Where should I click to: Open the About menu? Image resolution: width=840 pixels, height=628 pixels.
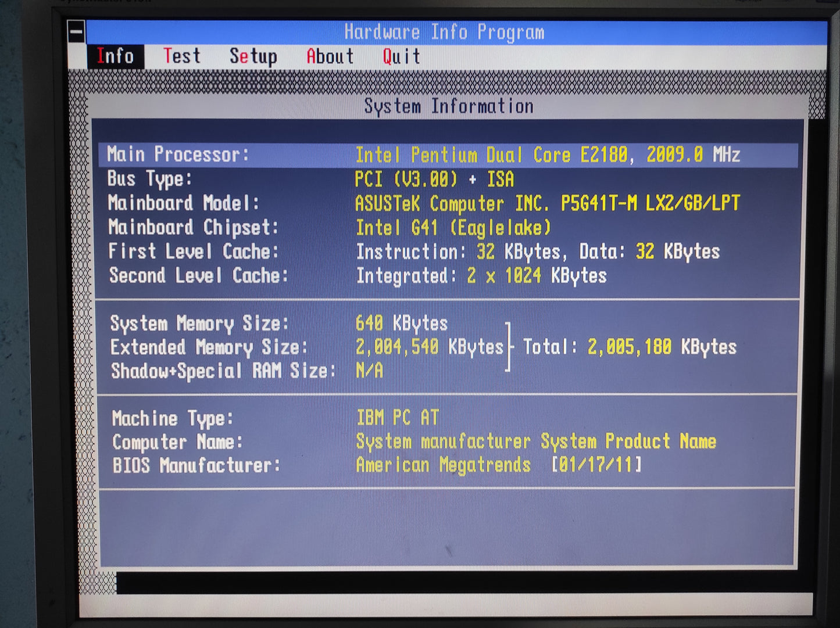click(x=330, y=56)
